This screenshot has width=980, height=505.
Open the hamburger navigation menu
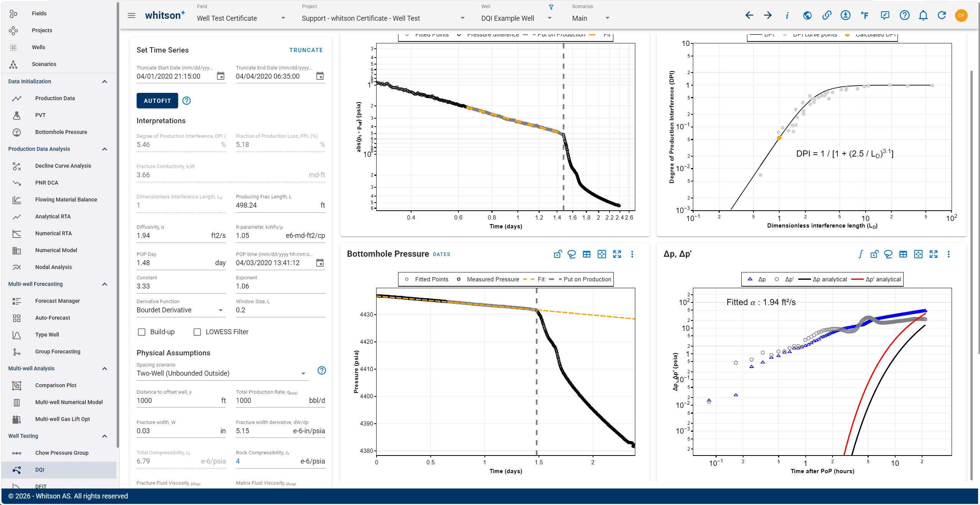131,16
